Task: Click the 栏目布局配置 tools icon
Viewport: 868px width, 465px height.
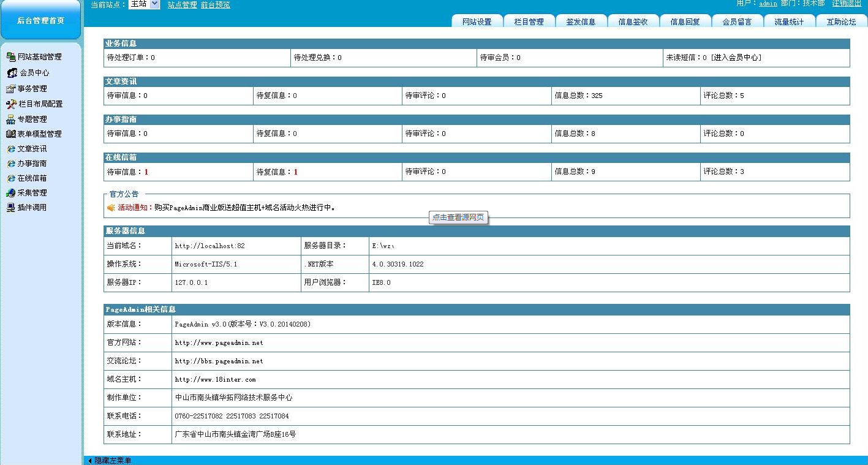Action: coord(10,104)
